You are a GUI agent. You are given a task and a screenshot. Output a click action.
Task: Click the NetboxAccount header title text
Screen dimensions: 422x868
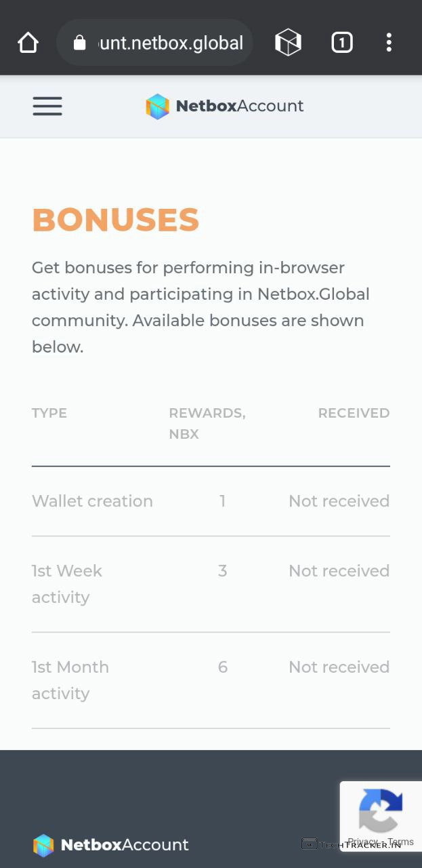(240, 106)
